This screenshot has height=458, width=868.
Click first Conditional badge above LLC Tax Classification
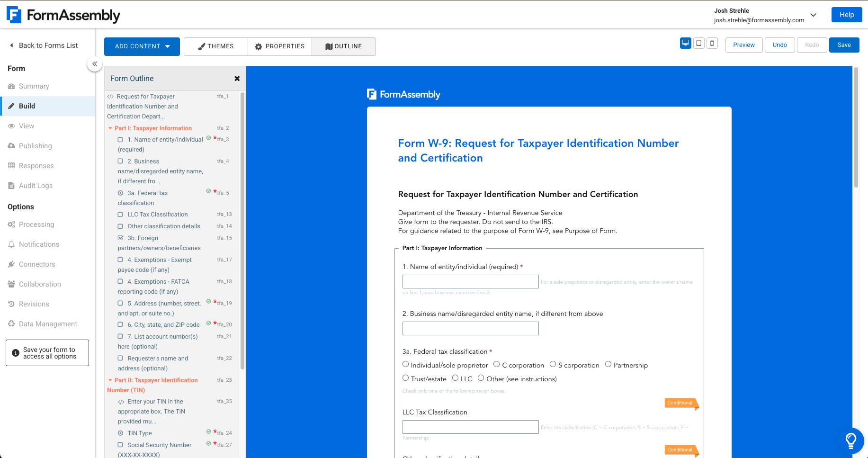[681, 403]
